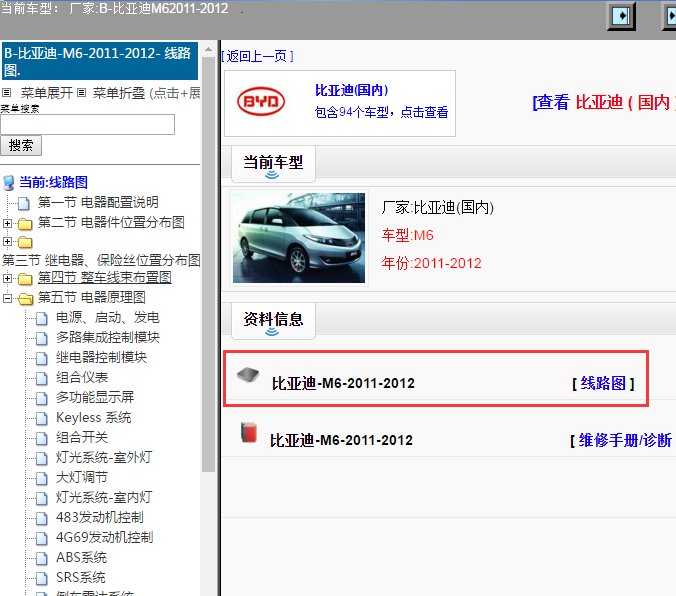Expand 第二节 电器件位置分布图 node
676x596 pixels.
click(7, 223)
